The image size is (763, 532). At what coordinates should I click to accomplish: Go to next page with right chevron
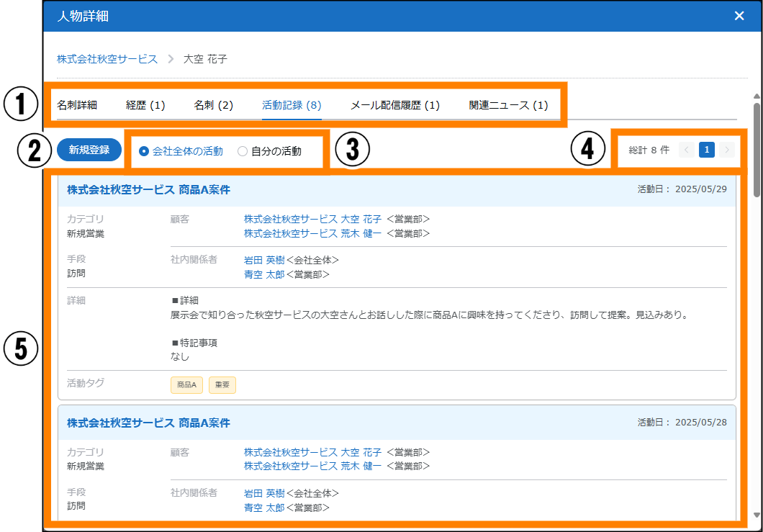pos(727,150)
